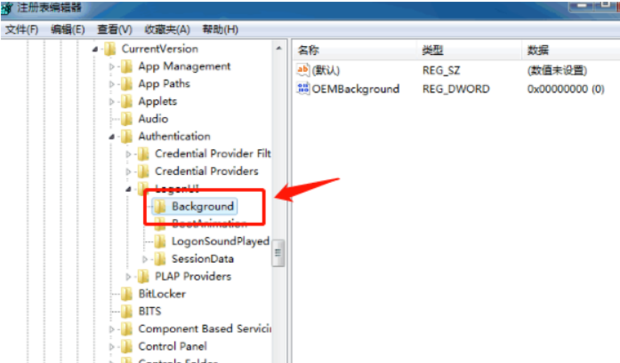
Task: Select the App Paths folder icon
Action: pos(127,84)
